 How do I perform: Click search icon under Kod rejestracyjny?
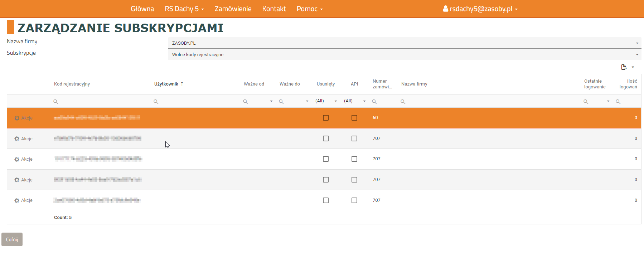click(56, 102)
